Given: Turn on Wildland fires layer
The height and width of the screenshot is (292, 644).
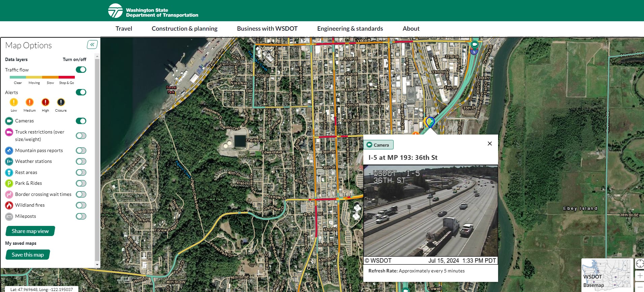Looking at the screenshot, I should pos(81,205).
